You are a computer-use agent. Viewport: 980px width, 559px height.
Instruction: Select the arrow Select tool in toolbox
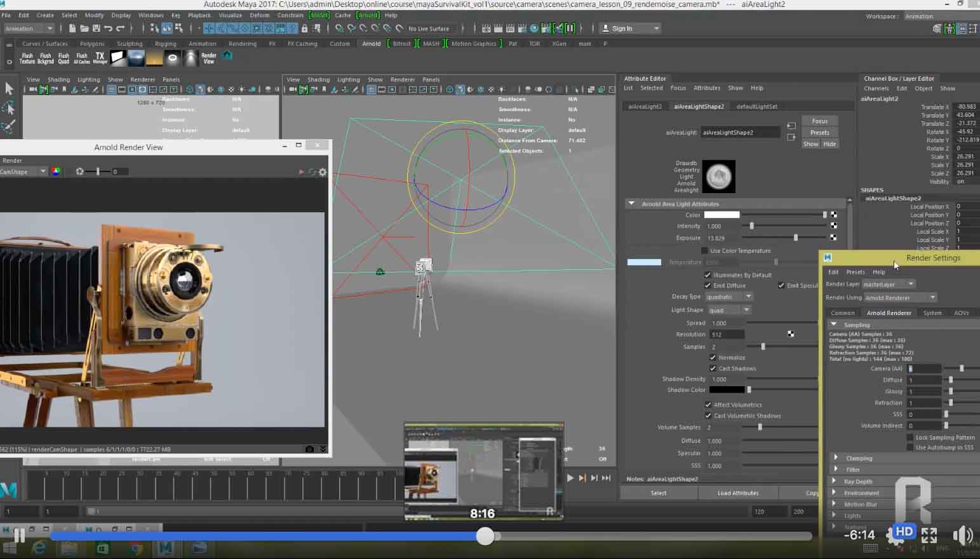click(9, 89)
